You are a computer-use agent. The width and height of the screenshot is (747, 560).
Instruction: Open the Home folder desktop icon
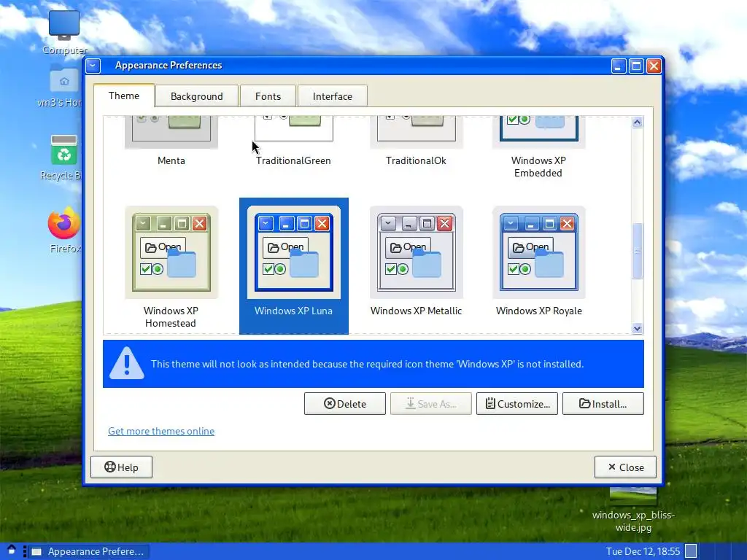click(x=64, y=86)
